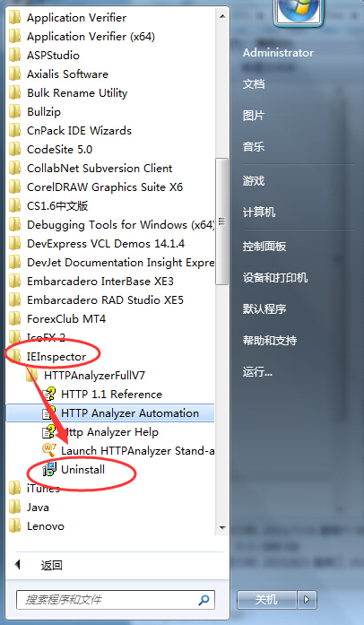Click the HTTP Analyzer Automation document icon
The image size is (364, 625).
[49, 413]
